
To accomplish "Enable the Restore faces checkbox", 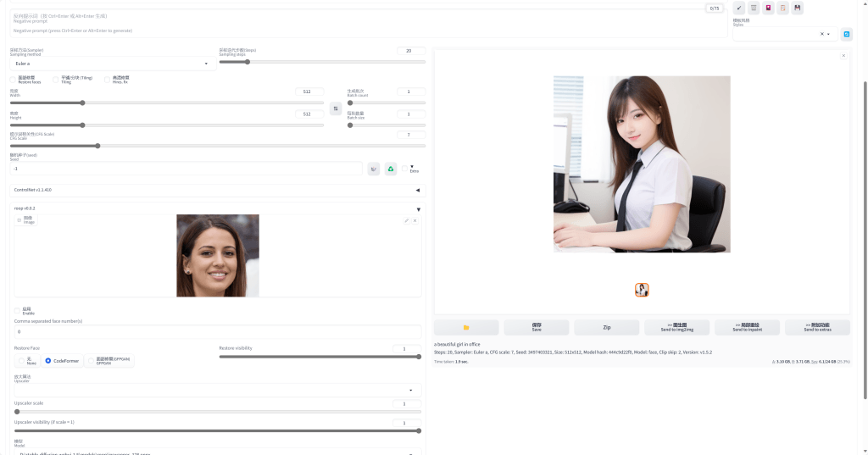I will 13,80.
